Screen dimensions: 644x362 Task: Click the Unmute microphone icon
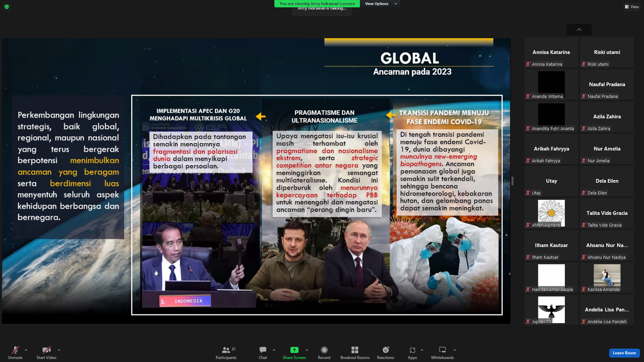click(x=15, y=350)
